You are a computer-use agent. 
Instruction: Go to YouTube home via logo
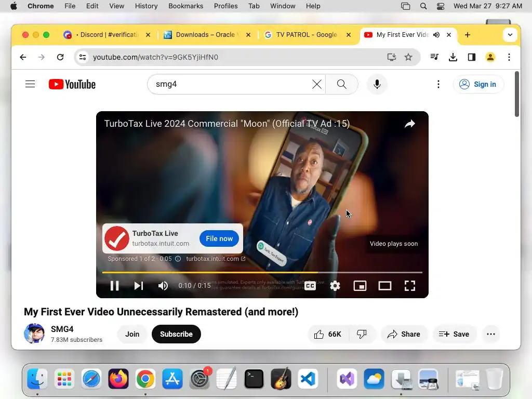[72, 84]
